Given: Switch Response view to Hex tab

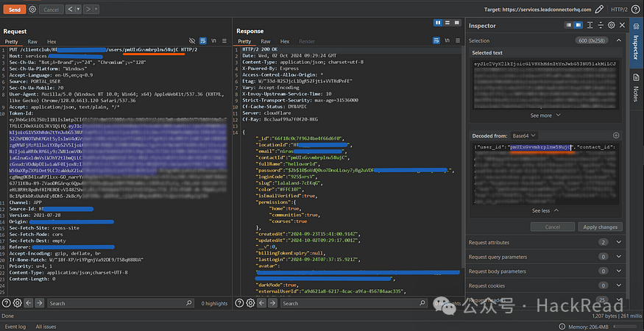Looking at the screenshot, I should 284,42.
